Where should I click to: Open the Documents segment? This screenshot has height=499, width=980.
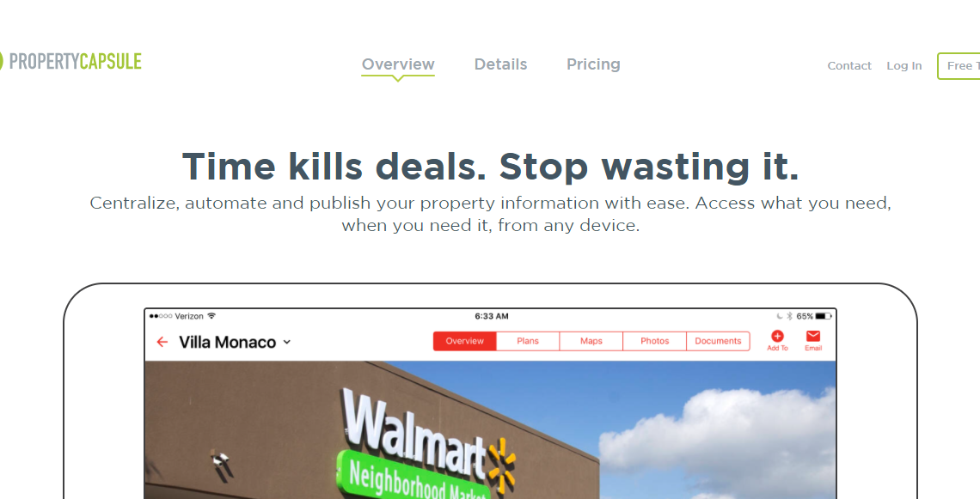718,341
